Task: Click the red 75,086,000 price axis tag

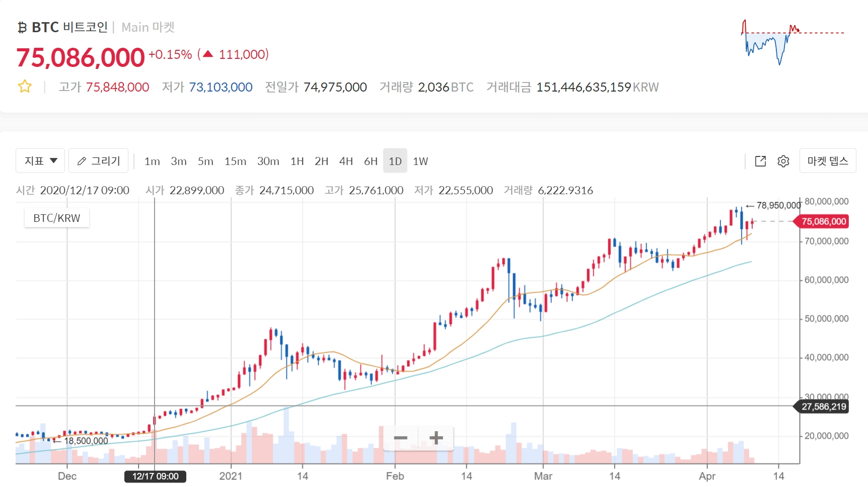Action: (x=822, y=221)
